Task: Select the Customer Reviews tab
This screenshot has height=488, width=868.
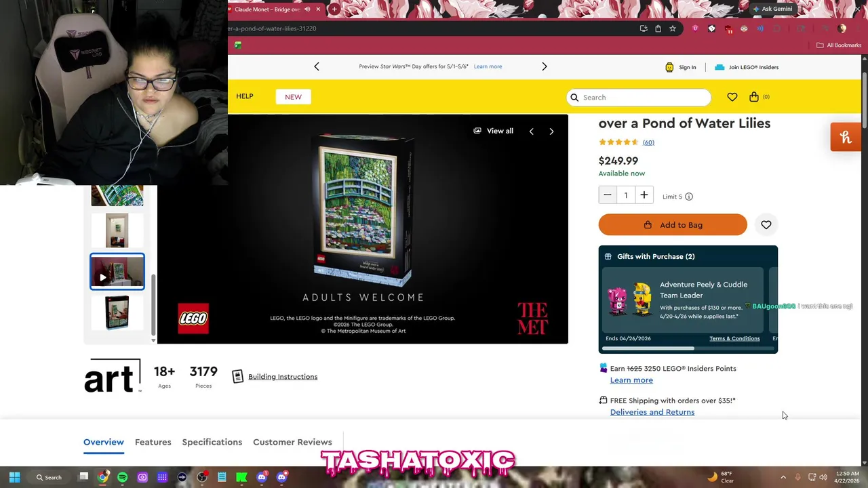Action: click(292, 442)
